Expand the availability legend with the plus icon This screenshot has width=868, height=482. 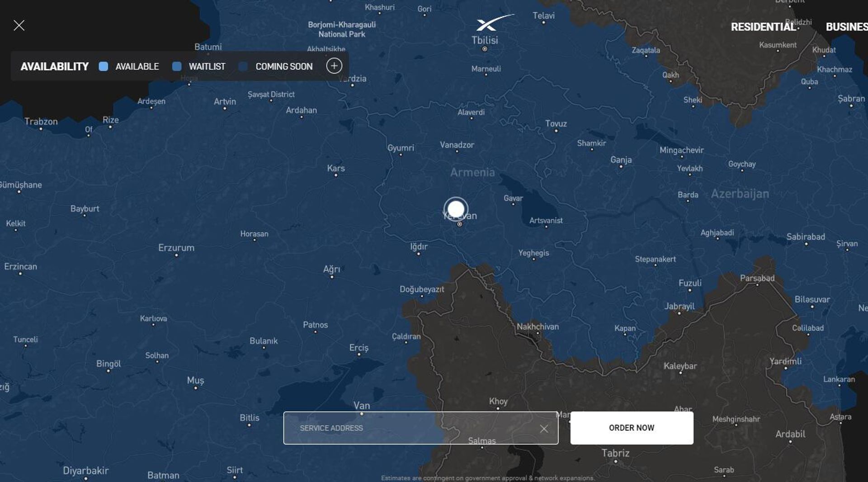coord(334,66)
